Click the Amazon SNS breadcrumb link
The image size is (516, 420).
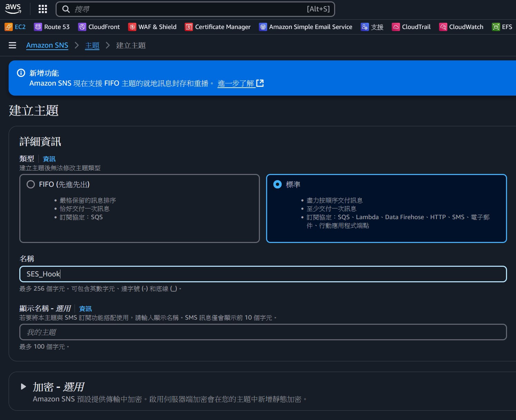point(47,45)
